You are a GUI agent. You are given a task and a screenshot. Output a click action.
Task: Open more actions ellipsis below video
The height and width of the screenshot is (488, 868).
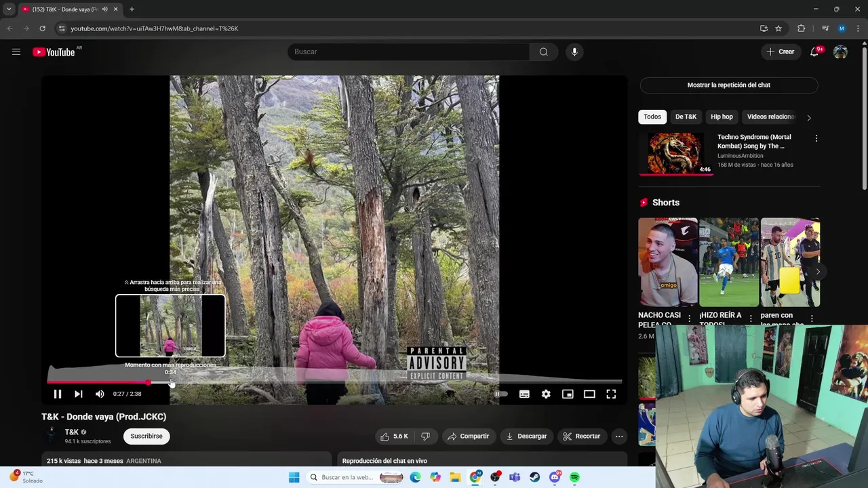tap(619, 436)
